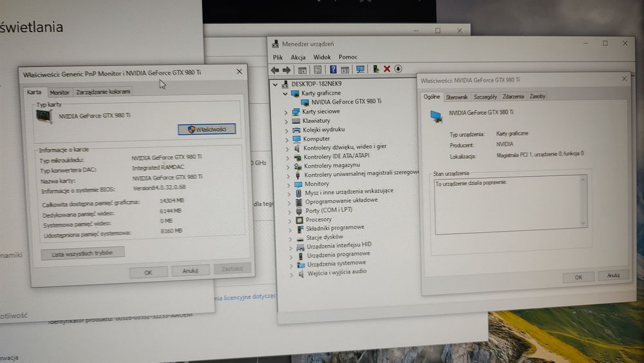Select NVIDIA GeForce GTX 980 Ti tree entry
The image size is (644, 363).
[x=346, y=101]
